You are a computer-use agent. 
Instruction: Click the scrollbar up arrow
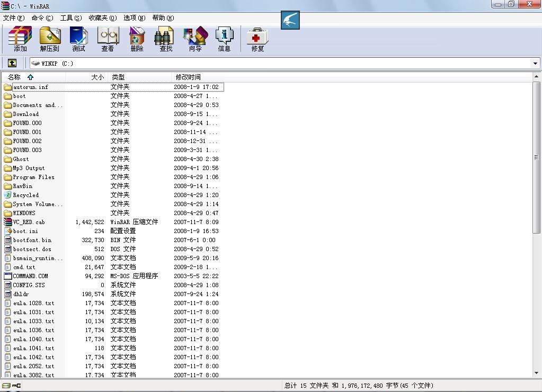click(x=536, y=76)
